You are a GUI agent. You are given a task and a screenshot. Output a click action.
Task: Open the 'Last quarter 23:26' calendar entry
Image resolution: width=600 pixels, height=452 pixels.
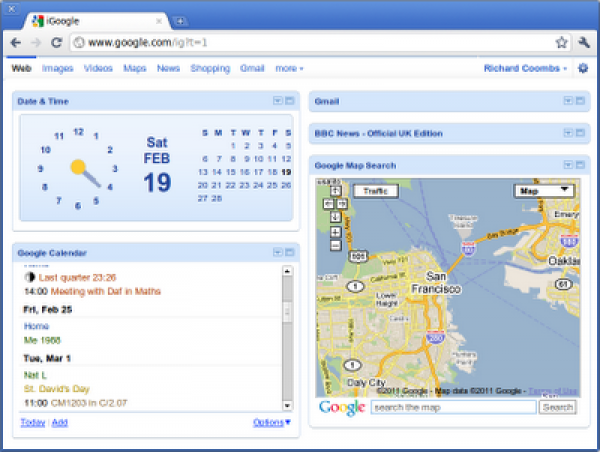pos(77,277)
